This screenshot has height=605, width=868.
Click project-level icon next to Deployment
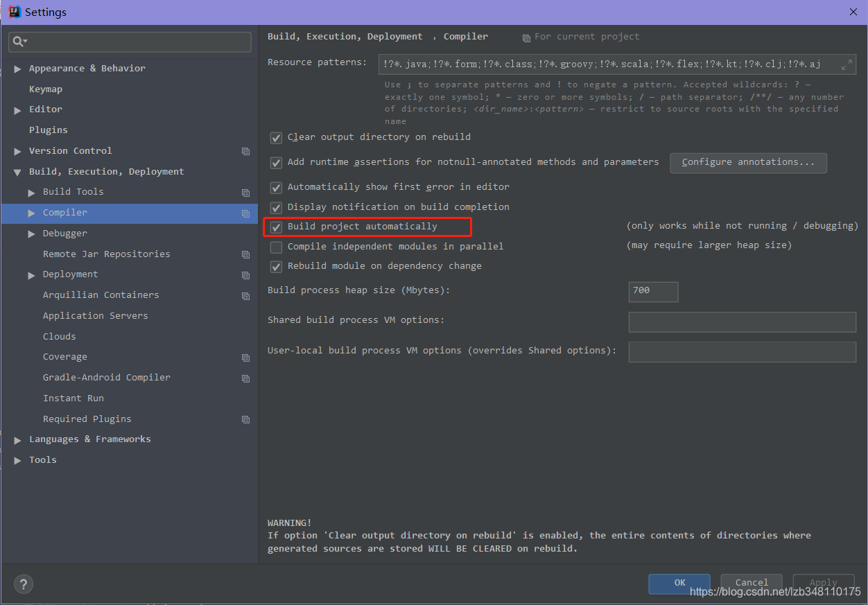click(x=245, y=275)
